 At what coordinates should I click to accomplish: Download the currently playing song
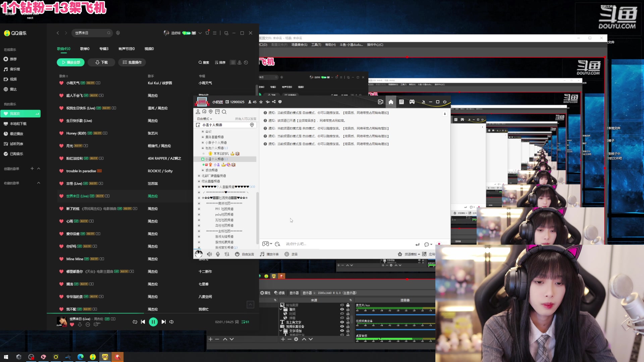[x=80, y=324]
